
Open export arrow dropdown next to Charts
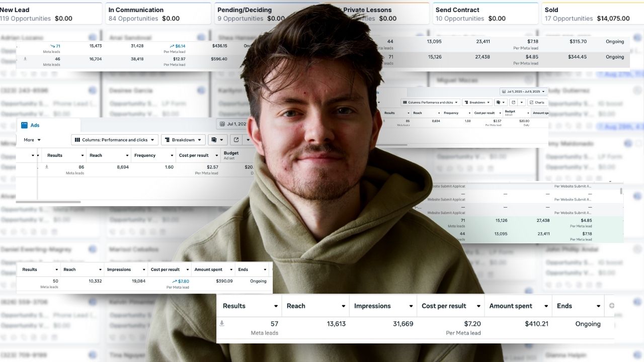click(522, 102)
